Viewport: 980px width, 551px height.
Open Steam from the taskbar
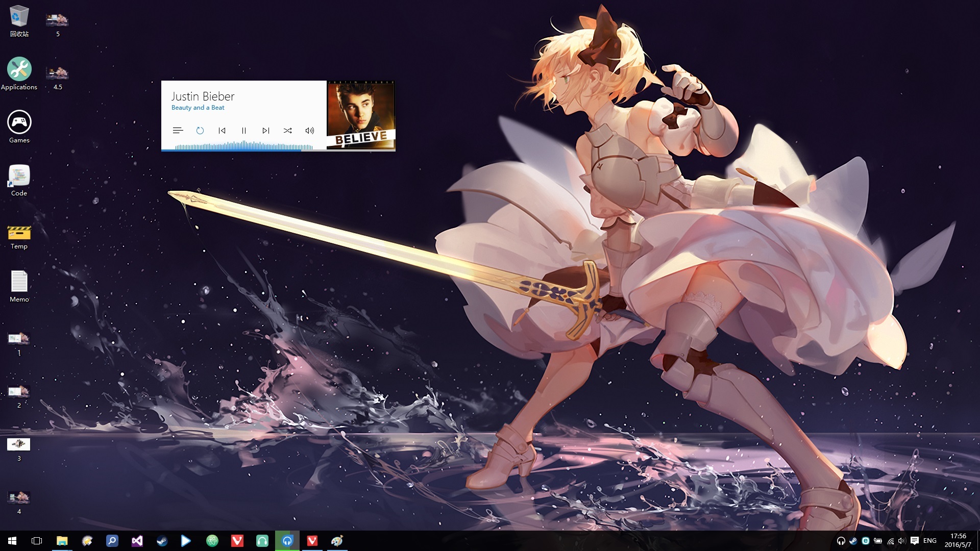162,541
